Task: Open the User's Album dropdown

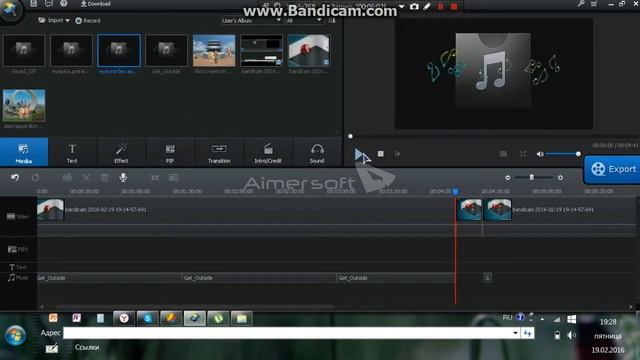Action: [x=251, y=20]
